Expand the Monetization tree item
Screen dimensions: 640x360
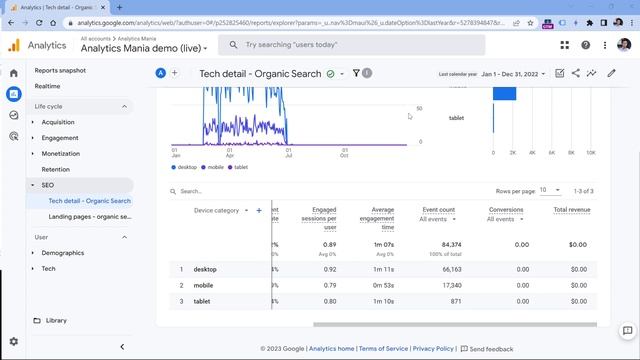click(x=33, y=153)
